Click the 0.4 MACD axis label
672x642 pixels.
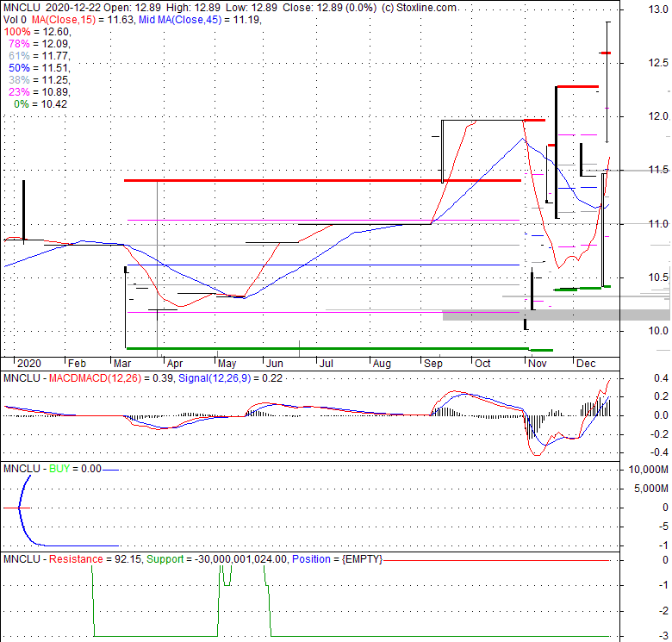coord(661,378)
